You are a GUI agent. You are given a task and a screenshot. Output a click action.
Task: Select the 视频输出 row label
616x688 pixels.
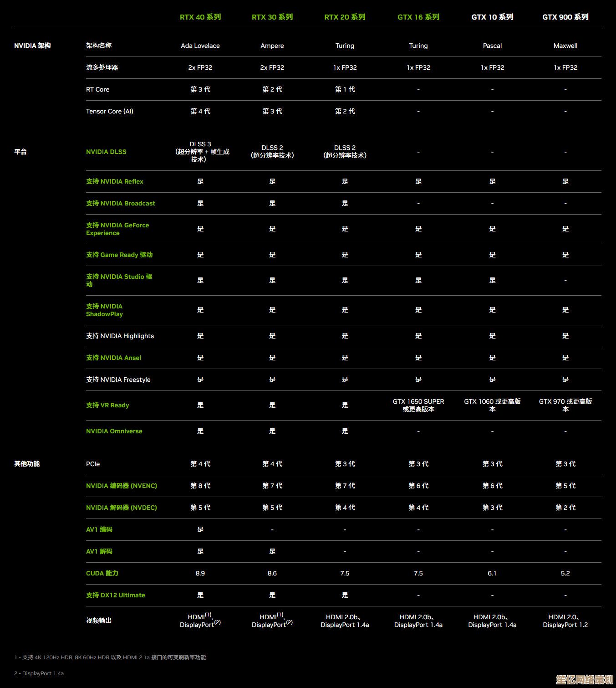(x=99, y=621)
